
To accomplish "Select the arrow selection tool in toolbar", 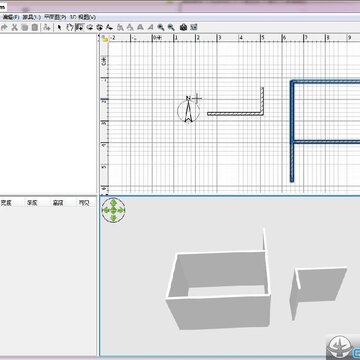I will (59, 27).
